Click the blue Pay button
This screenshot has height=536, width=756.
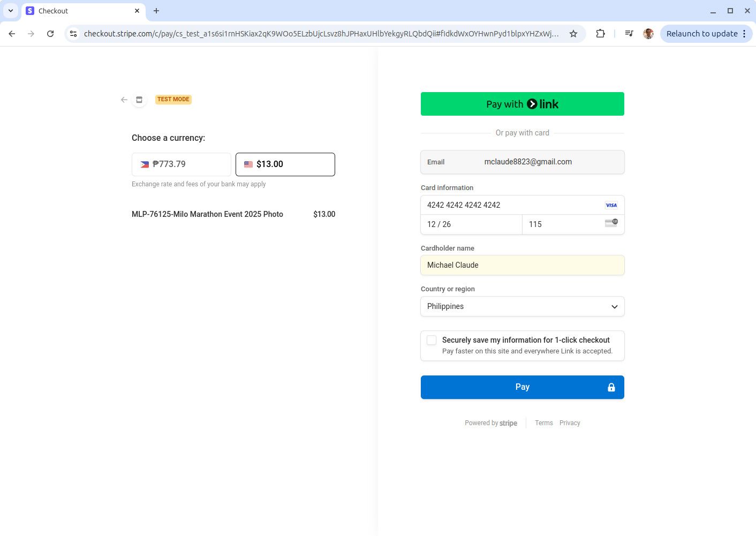(522, 387)
